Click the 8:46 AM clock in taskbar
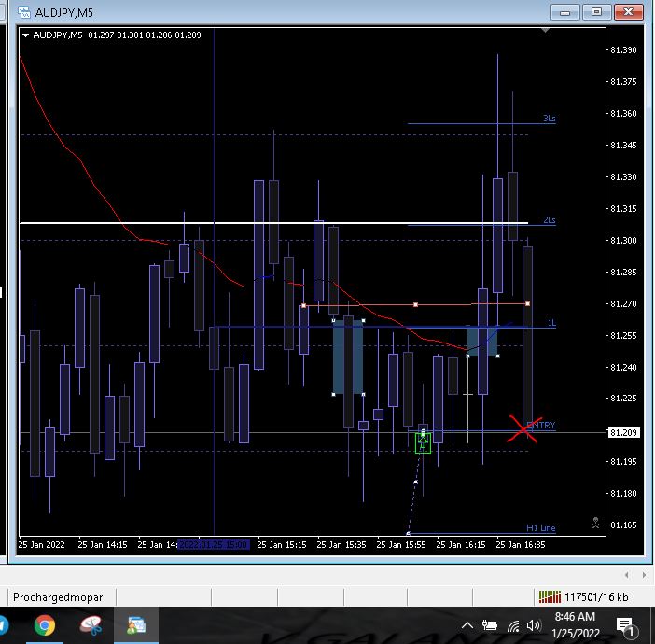The width and height of the screenshot is (655, 644). pos(575,624)
